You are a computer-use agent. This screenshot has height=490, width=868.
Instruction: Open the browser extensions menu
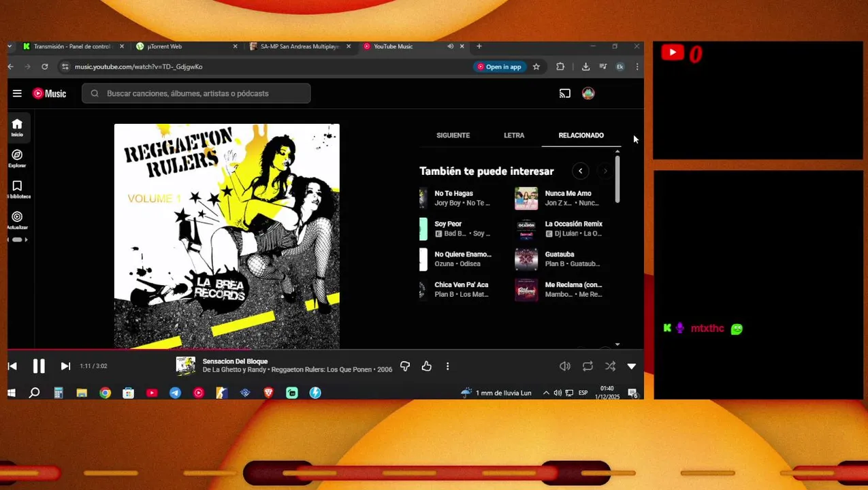[560, 67]
